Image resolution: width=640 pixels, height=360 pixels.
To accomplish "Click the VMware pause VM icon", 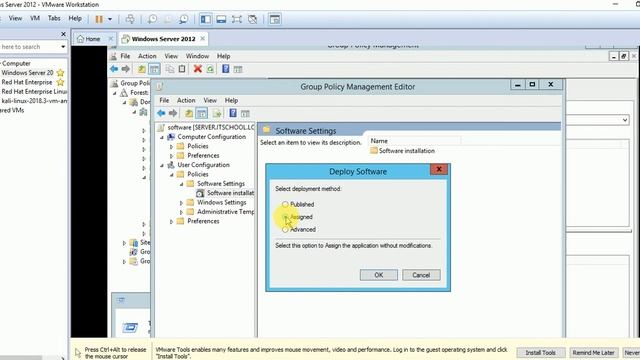I will 99,19.
